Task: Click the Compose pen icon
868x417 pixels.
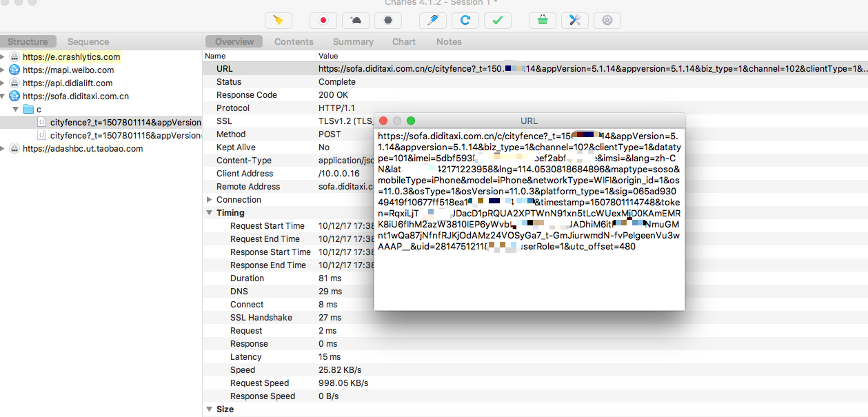Action: point(433,21)
